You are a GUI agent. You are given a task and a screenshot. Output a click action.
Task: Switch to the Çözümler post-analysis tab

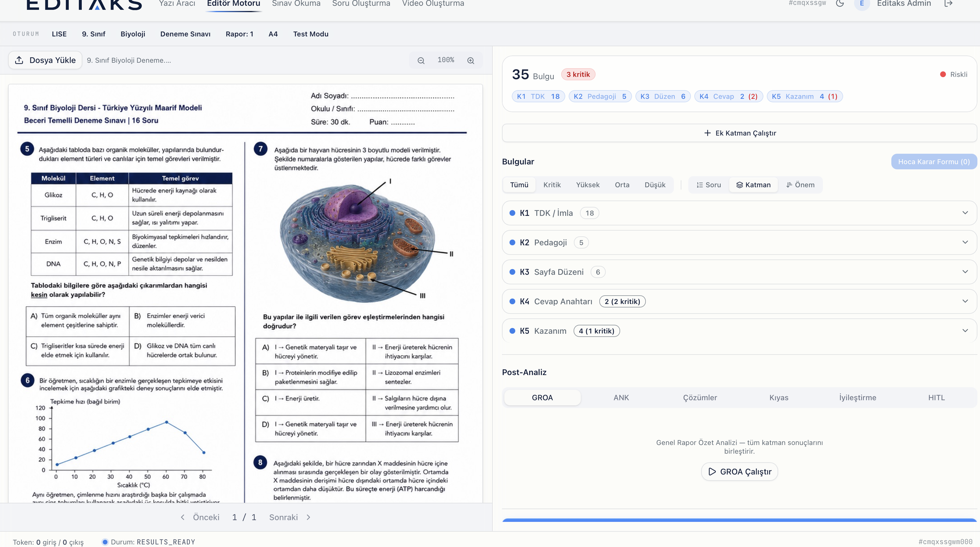tap(700, 397)
